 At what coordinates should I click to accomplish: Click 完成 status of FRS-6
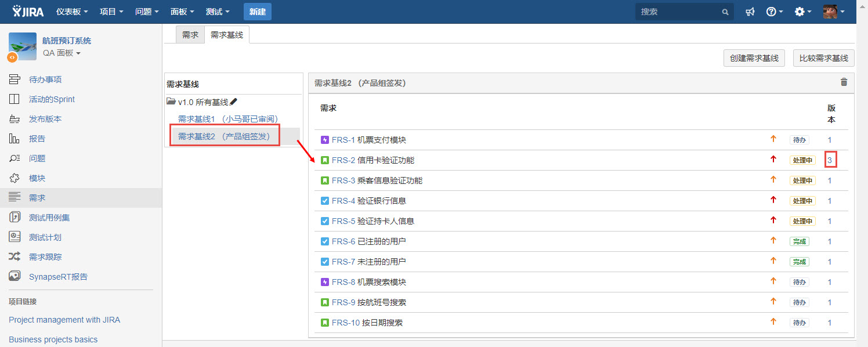pos(799,241)
